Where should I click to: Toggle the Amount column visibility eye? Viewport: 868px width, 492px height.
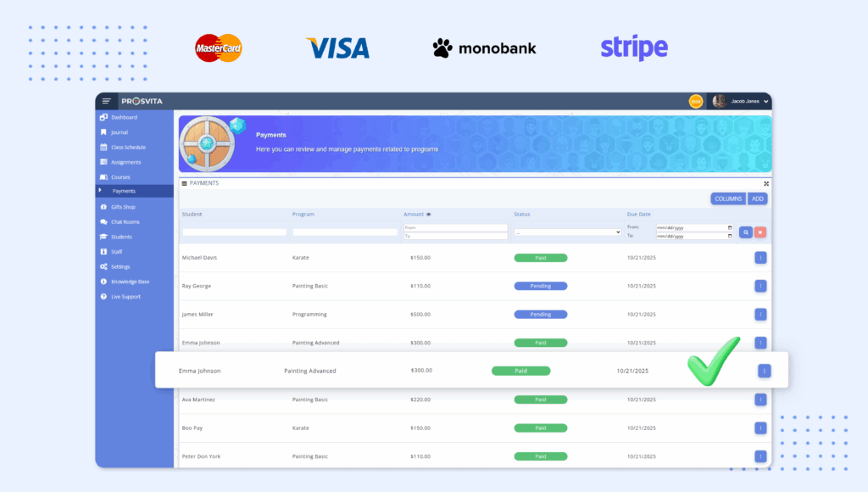[429, 215]
